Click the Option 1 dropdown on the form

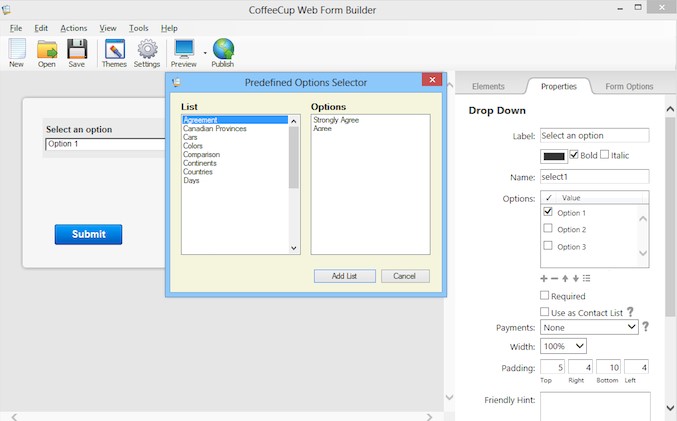tap(105, 144)
